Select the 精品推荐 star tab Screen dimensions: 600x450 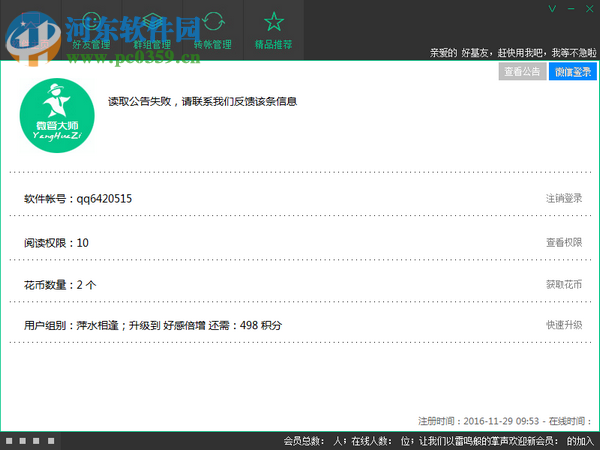click(274, 30)
